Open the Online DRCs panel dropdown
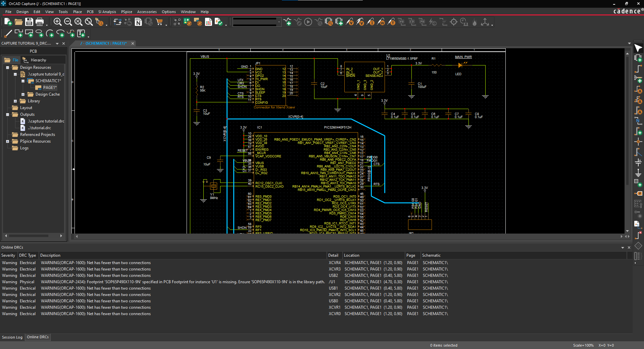The height and width of the screenshot is (349, 644). [623, 247]
